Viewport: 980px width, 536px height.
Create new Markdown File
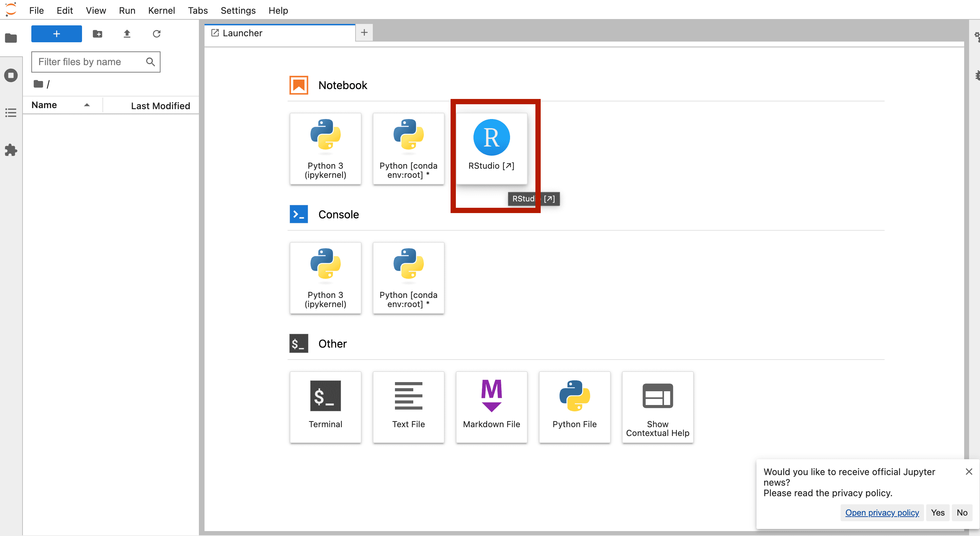[491, 406]
